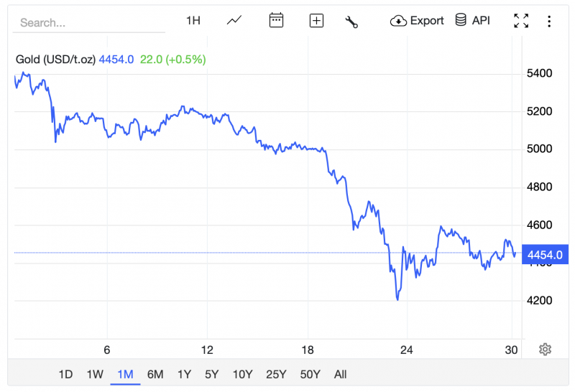The image size is (575, 392).
Task: Select the 1W time range
Action: point(95,374)
